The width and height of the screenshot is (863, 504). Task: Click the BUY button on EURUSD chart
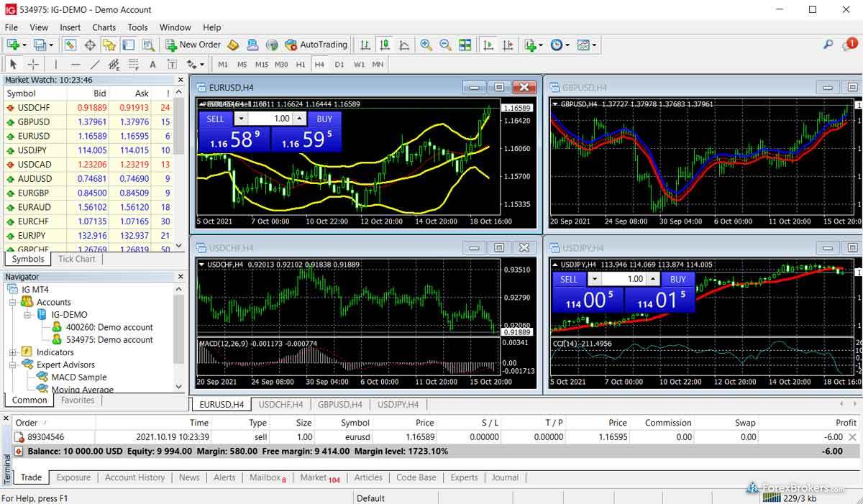(324, 119)
